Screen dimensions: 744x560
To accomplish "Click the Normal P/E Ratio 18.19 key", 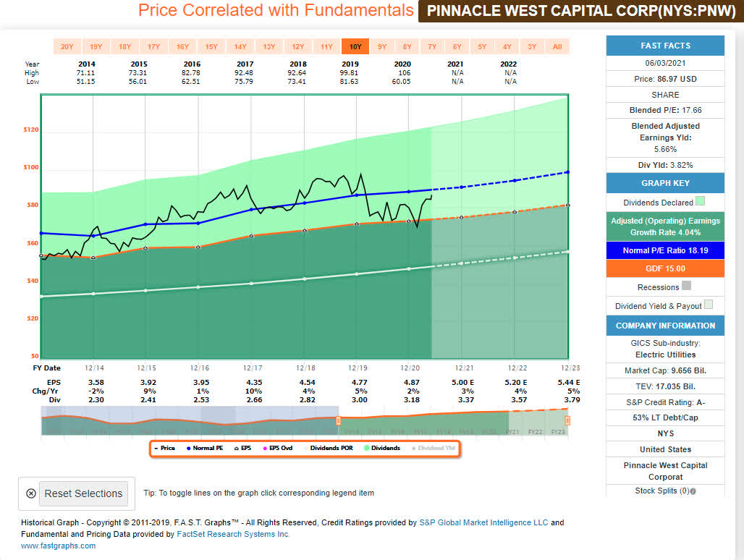I will click(x=665, y=250).
